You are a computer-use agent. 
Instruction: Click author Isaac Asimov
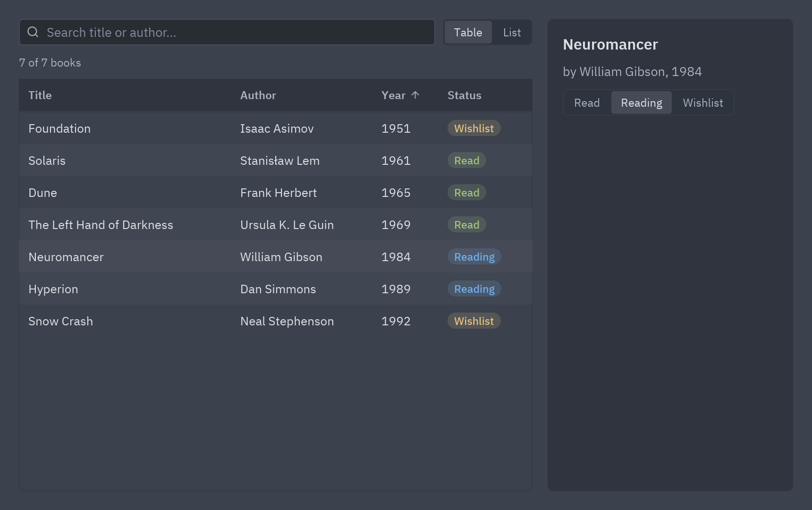[277, 128]
